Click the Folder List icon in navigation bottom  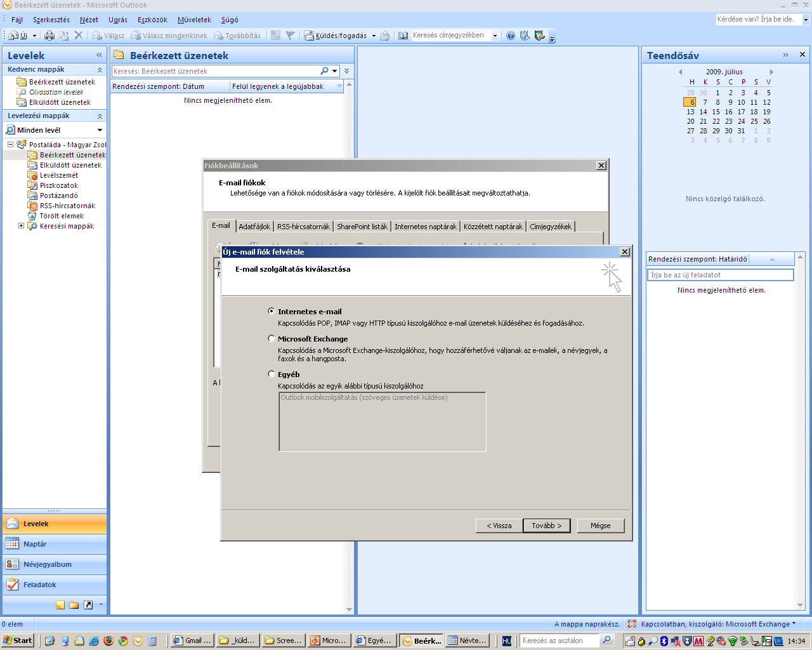(74, 605)
